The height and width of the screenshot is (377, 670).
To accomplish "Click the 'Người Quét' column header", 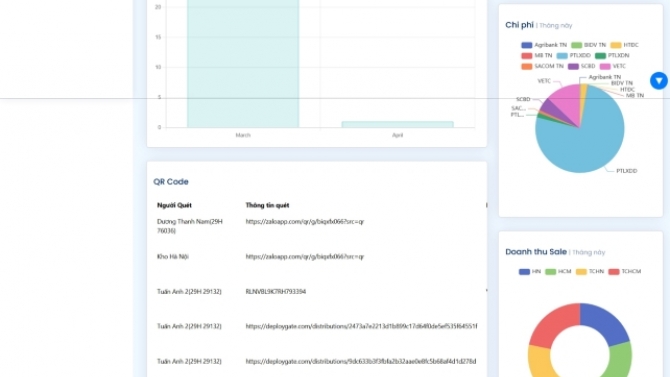I will (174, 205).
